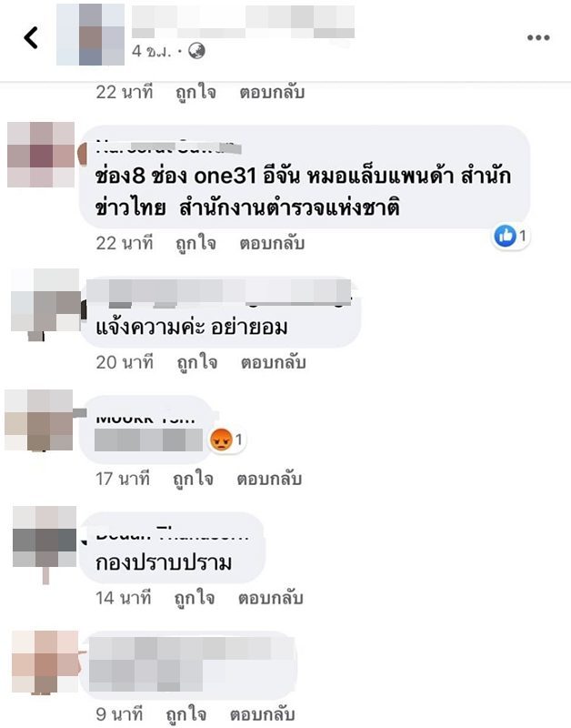Viewport: 571px width, 728px height.
Task: Tap ตอบกลับ under the 17 นาที comment
Action: pyautogui.click(x=269, y=479)
